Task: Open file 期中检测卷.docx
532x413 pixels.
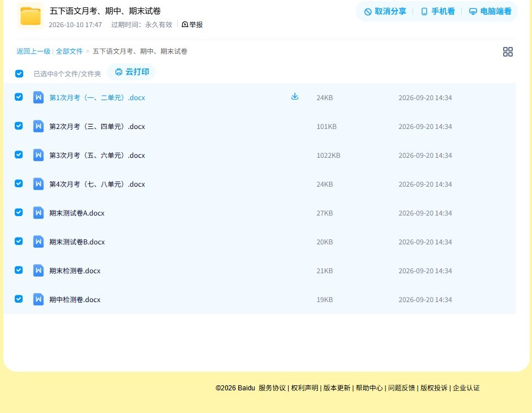Action: (75, 299)
